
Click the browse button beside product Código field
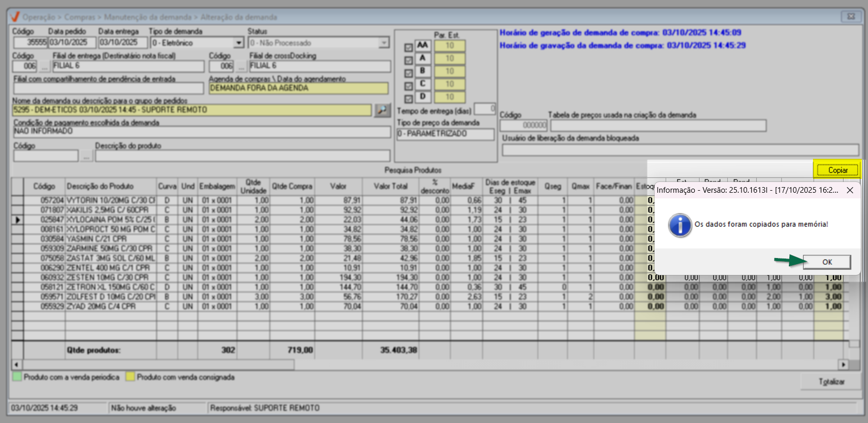click(x=86, y=156)
